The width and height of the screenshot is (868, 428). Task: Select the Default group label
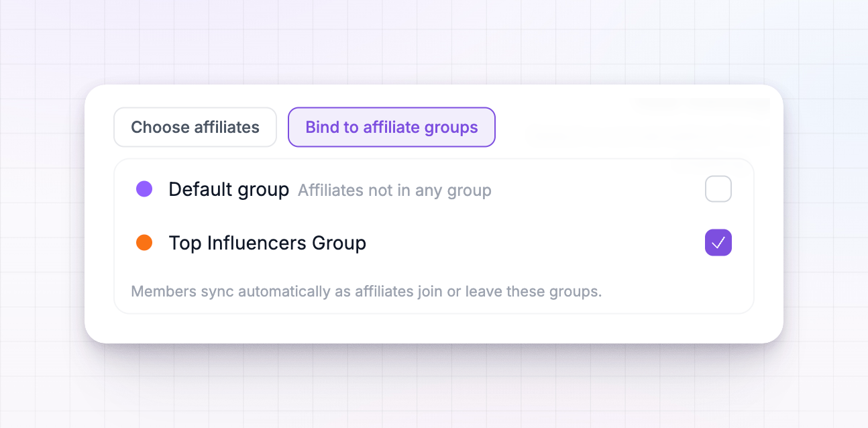pyautogui.click(x=229, y=190)
